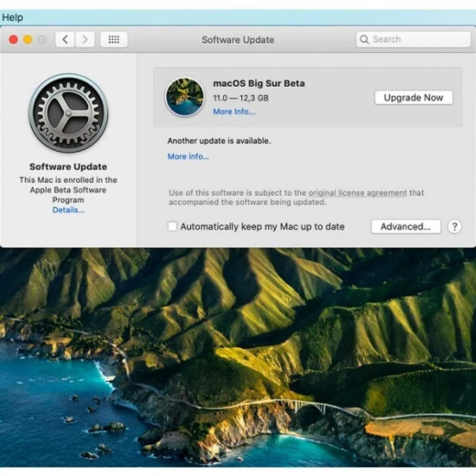This screenshot has width=476, height=476.
Task: Enable Automatically keep my Mac up to date
Action: coord(172,226)
